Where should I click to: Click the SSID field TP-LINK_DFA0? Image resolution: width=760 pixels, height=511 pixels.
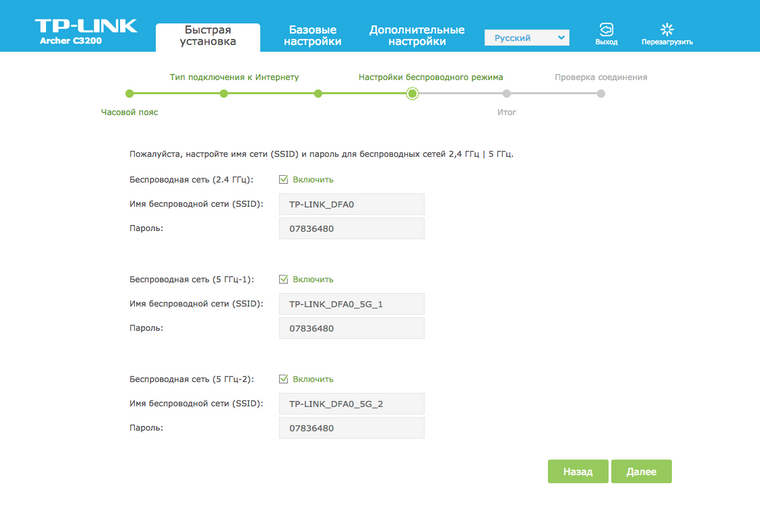352,204
